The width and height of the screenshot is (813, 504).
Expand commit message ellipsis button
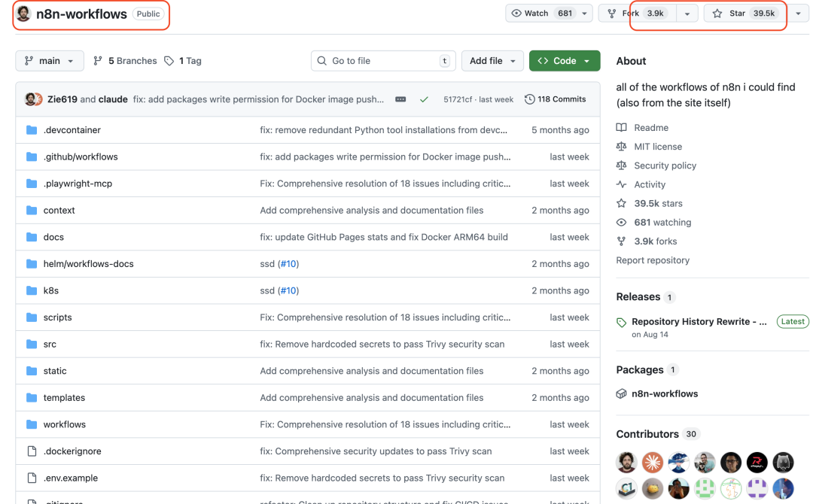coord(400,99)
